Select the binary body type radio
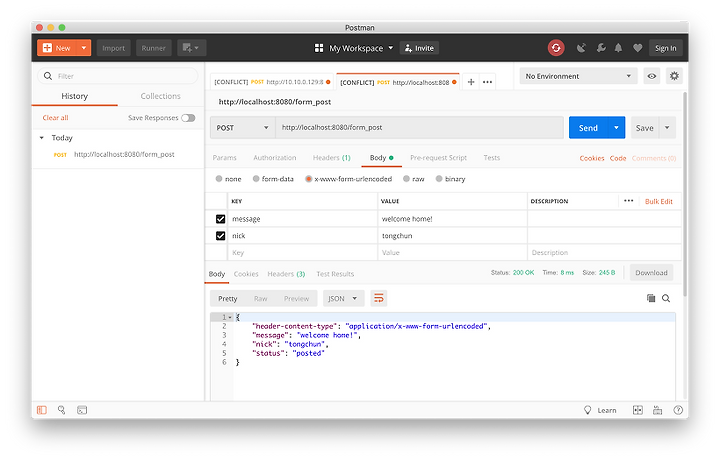 click(439, 179)
